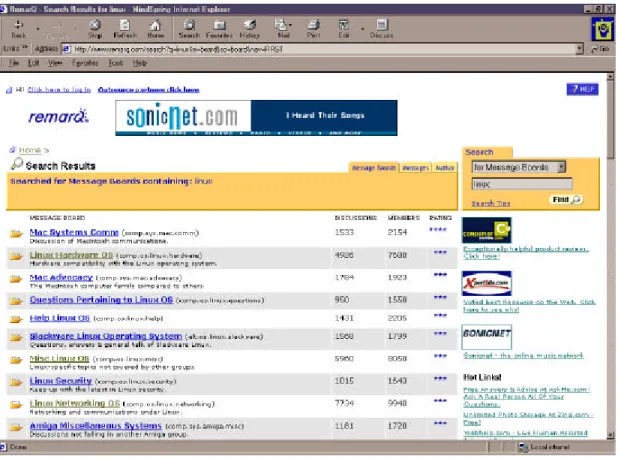The height and width of the screenshot is (459, 618).
Task: Click the SonicNet sidebar logo thumbnail
Action: pos(487,336)
